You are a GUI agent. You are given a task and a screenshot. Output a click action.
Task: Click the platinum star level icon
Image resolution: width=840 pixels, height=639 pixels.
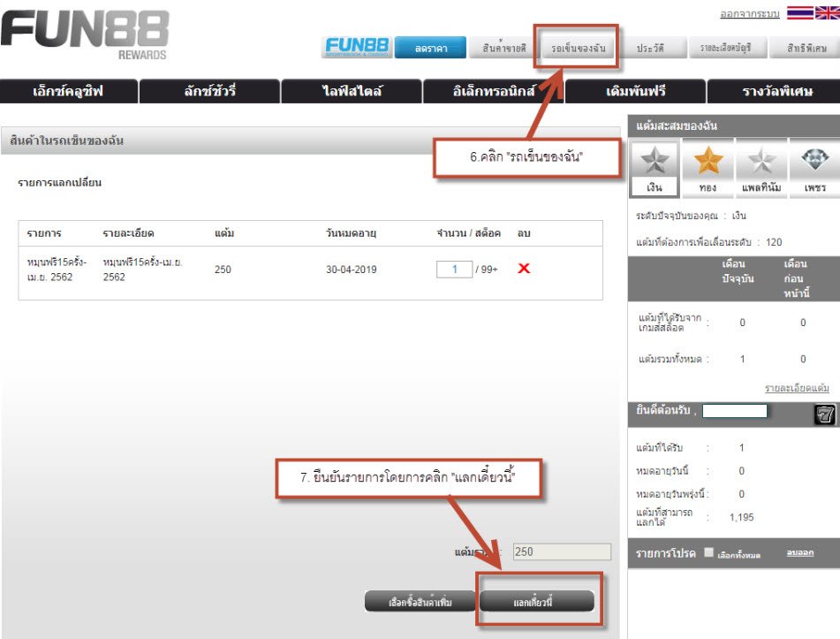761,163
